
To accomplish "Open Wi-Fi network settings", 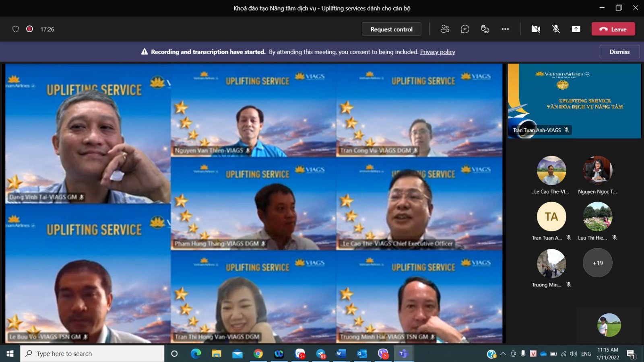I will tap(563, 354).
